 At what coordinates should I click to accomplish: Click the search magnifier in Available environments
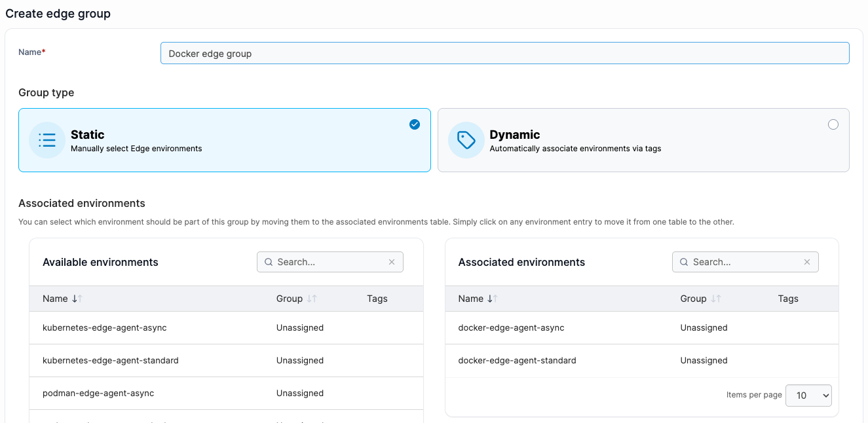(269, 262)
